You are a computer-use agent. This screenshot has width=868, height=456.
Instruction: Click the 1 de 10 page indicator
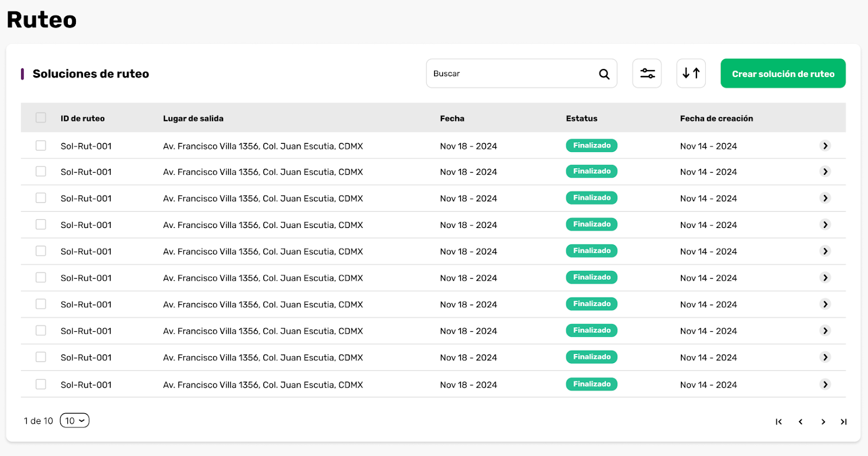39,421
